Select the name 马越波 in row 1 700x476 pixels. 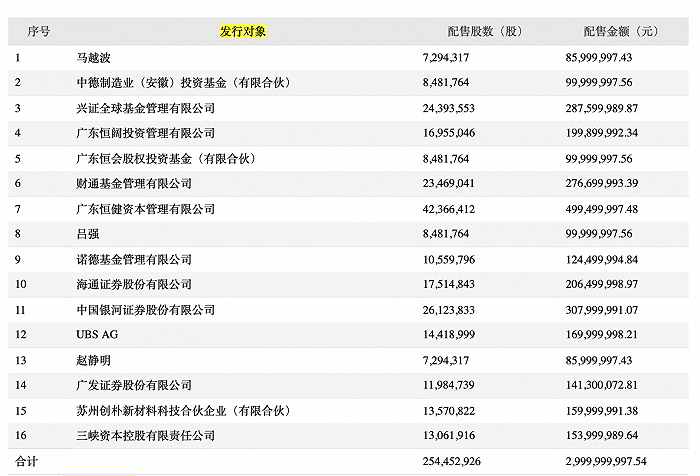[93, 58]
